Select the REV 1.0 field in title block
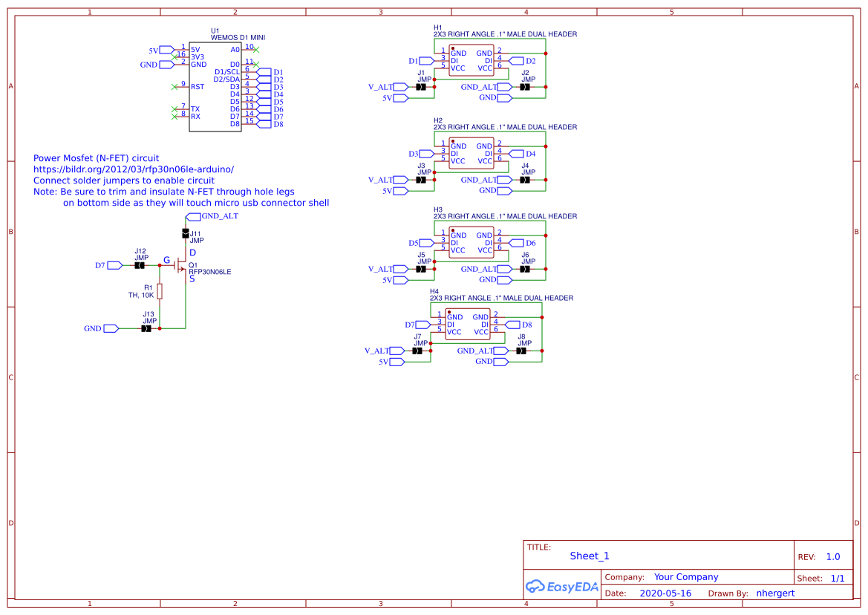The width and height of the screenshot is (868, 615). tap(832, 556)
